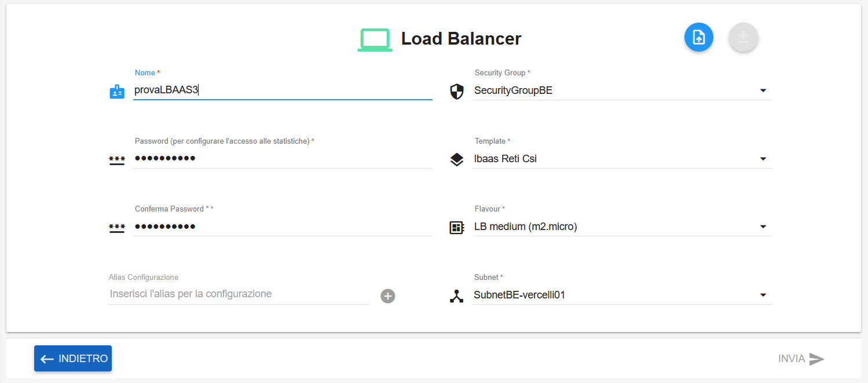Open the Security Group dropdown arrow
The height and width of the screenshot is (383, 868).
click(x=763, y=90)
